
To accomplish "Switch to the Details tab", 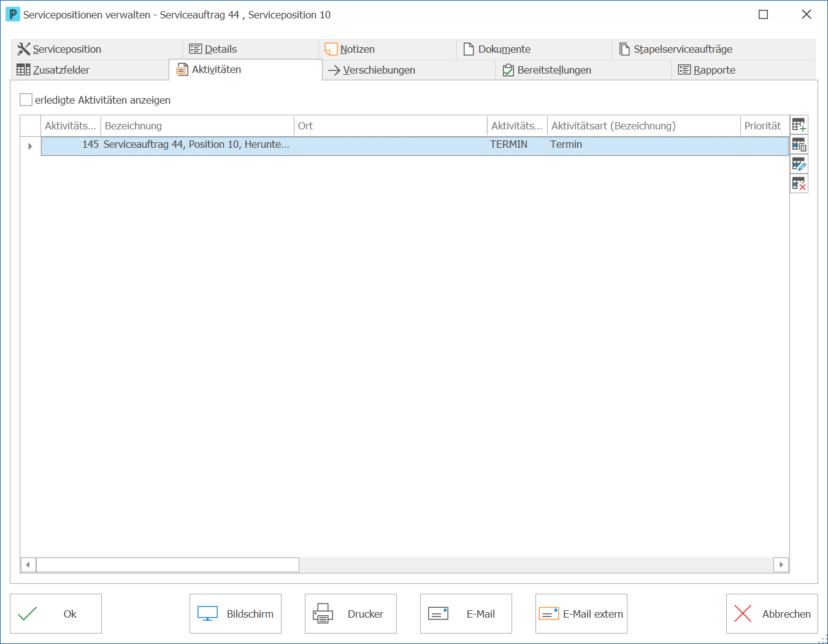I will coord(251,50).
